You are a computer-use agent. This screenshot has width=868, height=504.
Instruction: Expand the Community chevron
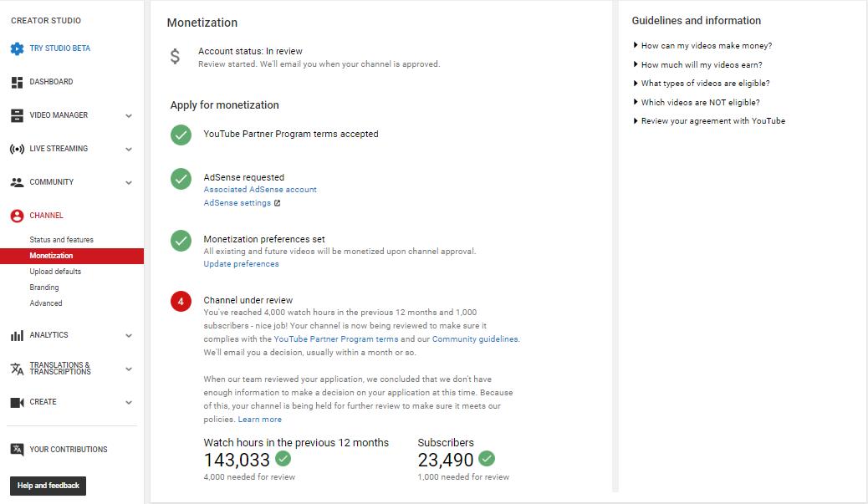click(129, 183)
